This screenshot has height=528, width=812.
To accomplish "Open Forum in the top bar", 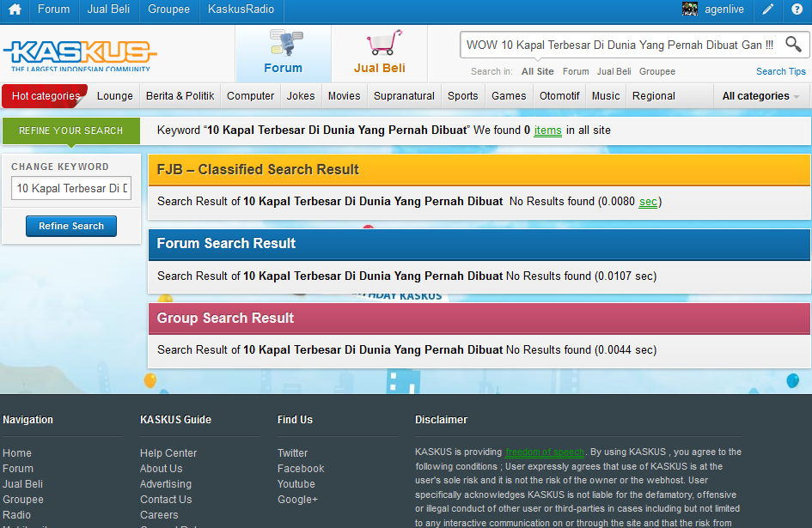I will [x=54, y=9].
